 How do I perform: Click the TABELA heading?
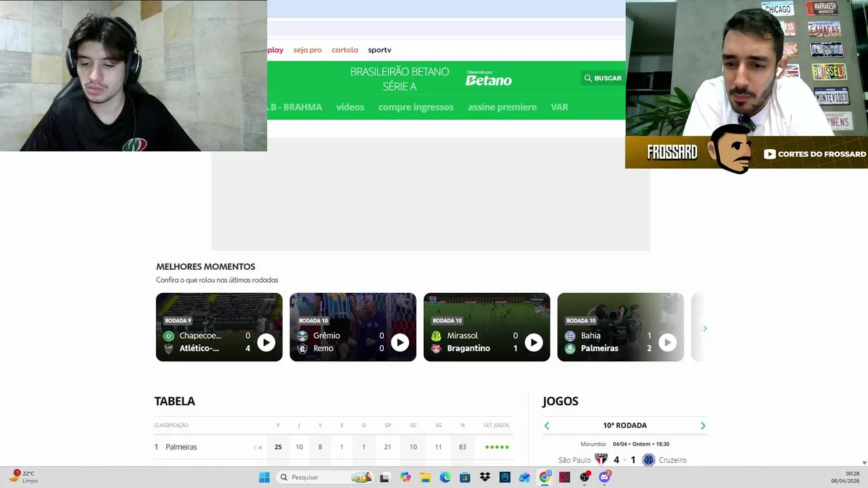[174, 401]
